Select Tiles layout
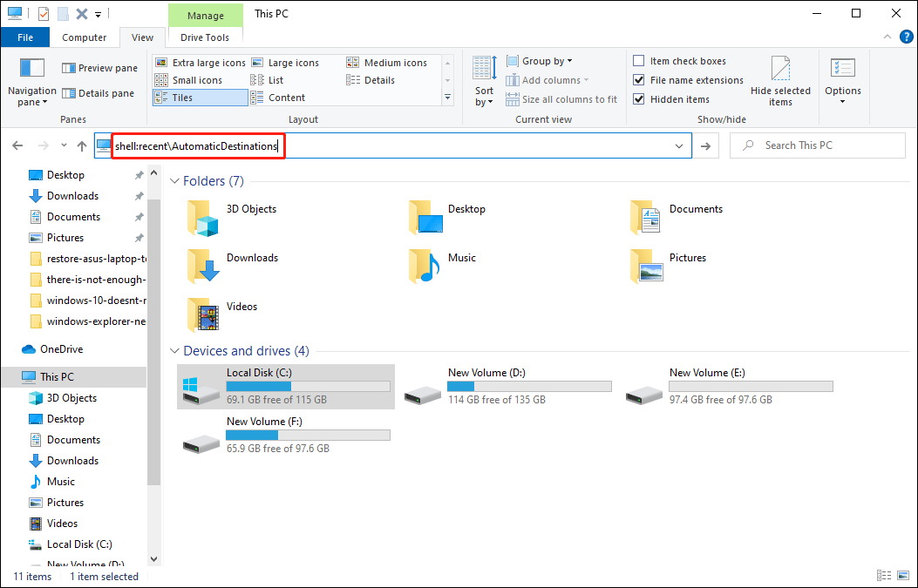The height and width of the screenshot is (588, 918). pyautogui.click(x=201, y=98)
